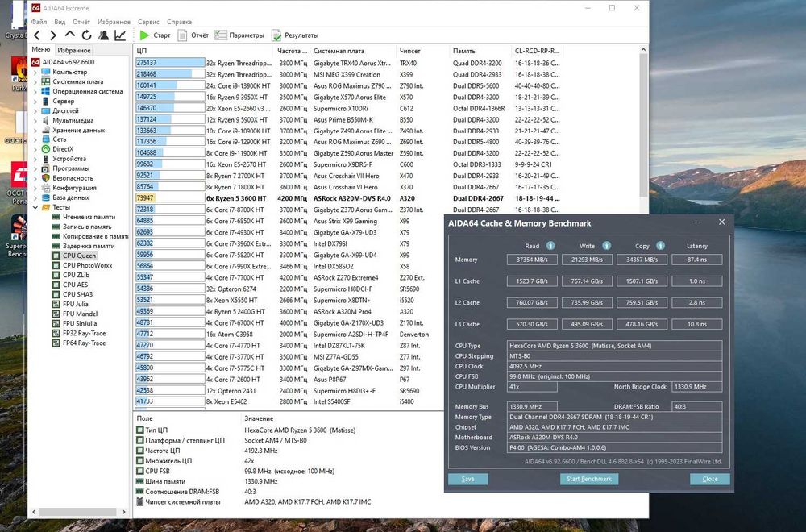Click the sidebar horizontal scrollbar
806x532 pixels.
77,512
